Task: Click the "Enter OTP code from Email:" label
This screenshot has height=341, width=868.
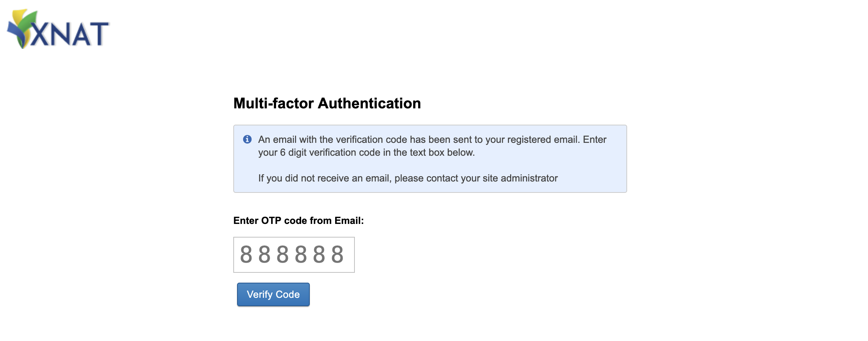Action: pos(298,221)
